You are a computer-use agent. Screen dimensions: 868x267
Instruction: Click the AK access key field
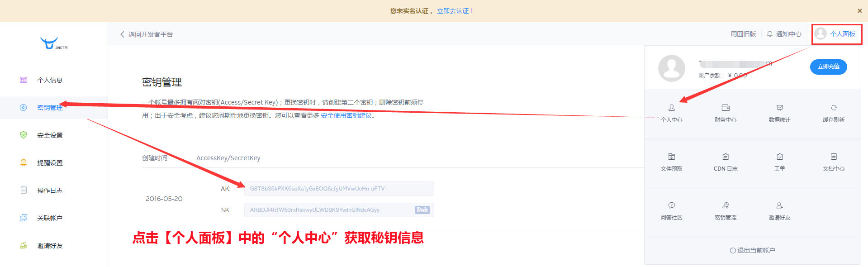coord(339,189)
